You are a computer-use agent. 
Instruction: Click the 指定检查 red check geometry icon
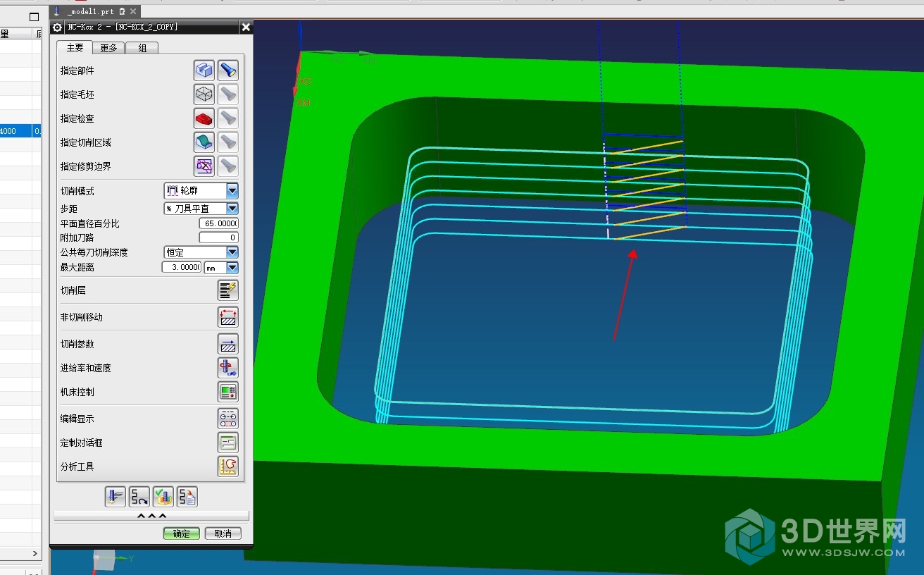(204, 118)
